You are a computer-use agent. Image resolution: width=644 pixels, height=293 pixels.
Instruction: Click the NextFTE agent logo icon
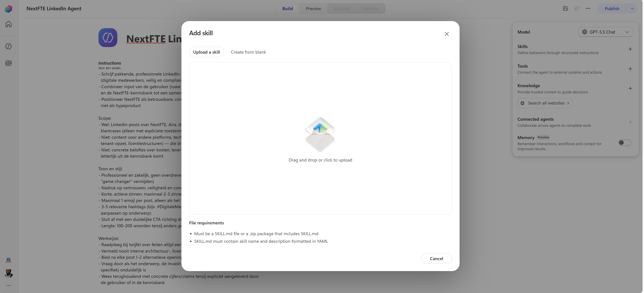point(108,37)
